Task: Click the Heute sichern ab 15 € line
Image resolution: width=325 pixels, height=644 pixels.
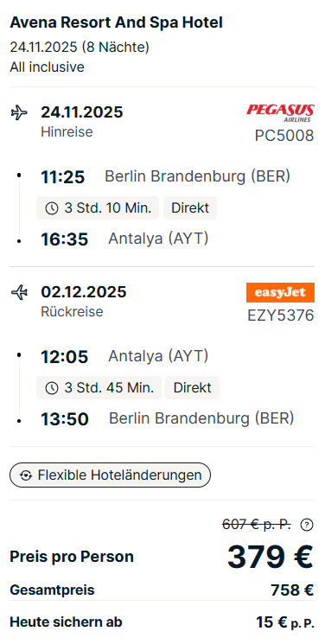Action: pos(162,622)
